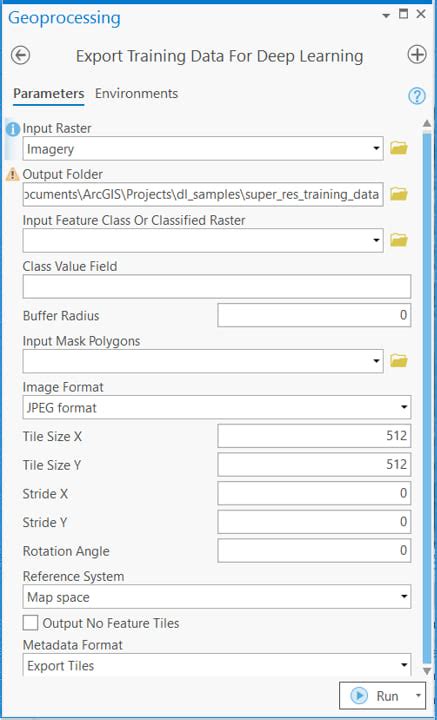The image size is (437, 720).
Task: Close the Geoprocessing pane
Action: coord(421,14)
